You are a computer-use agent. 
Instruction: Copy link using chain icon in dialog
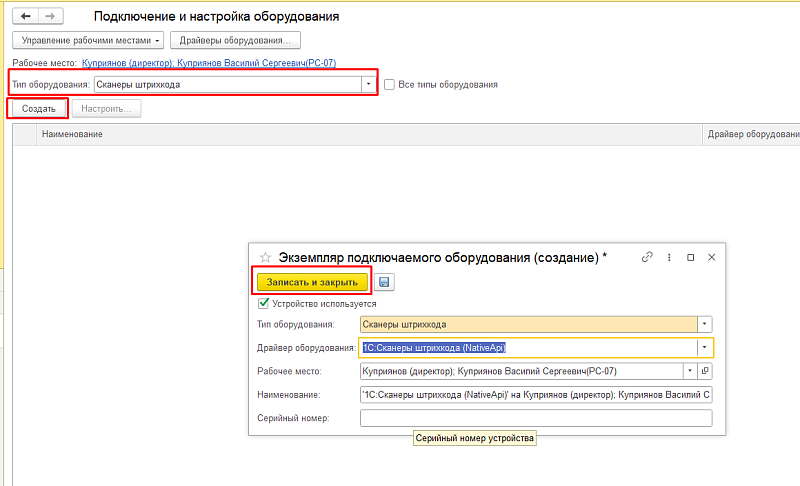pos(647,257)
